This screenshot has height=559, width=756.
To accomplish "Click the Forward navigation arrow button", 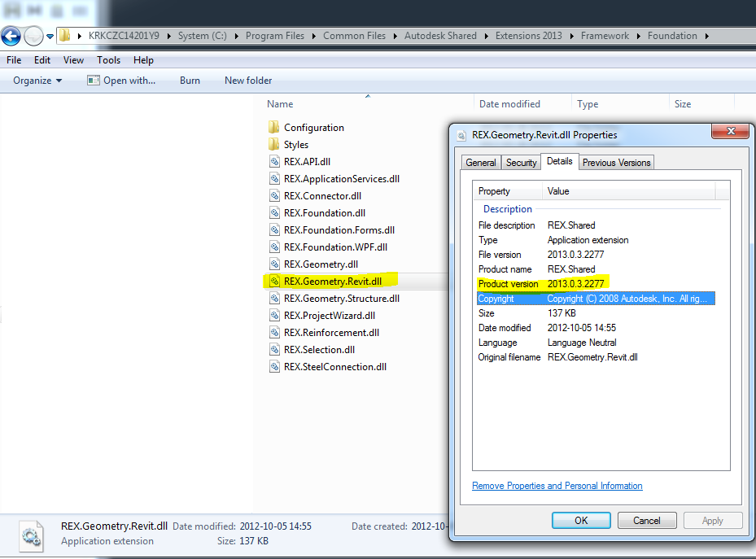I will click(x=33, y=36).
